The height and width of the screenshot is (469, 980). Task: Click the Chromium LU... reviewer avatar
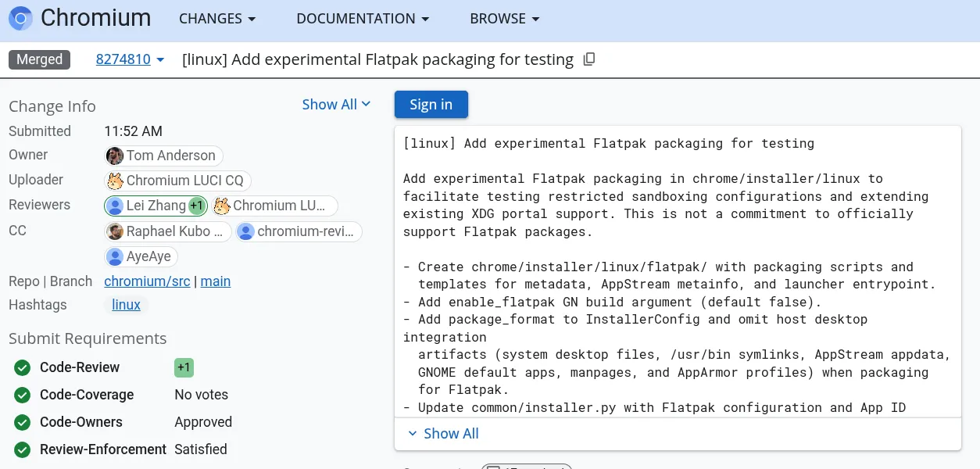(222, 206)
